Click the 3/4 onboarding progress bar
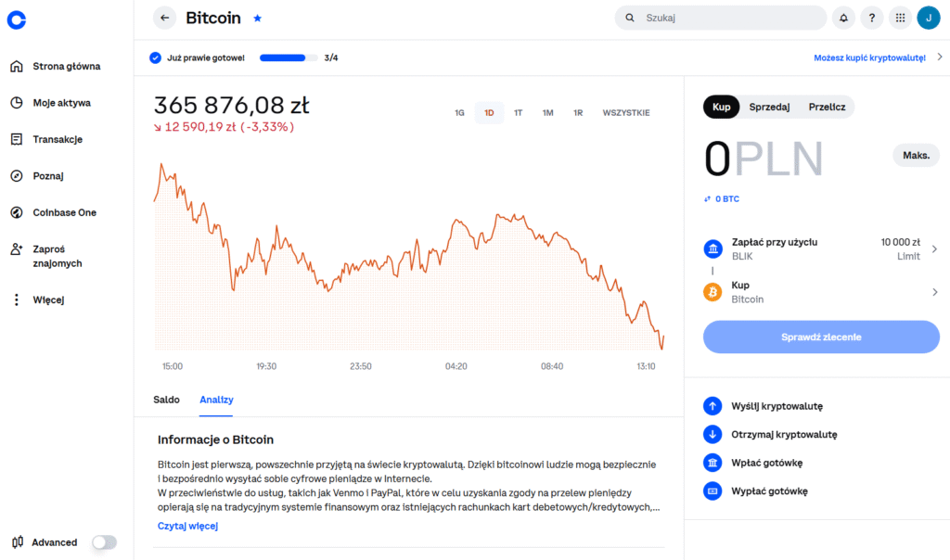Viewport: 950px width, 560px height. 288,57
